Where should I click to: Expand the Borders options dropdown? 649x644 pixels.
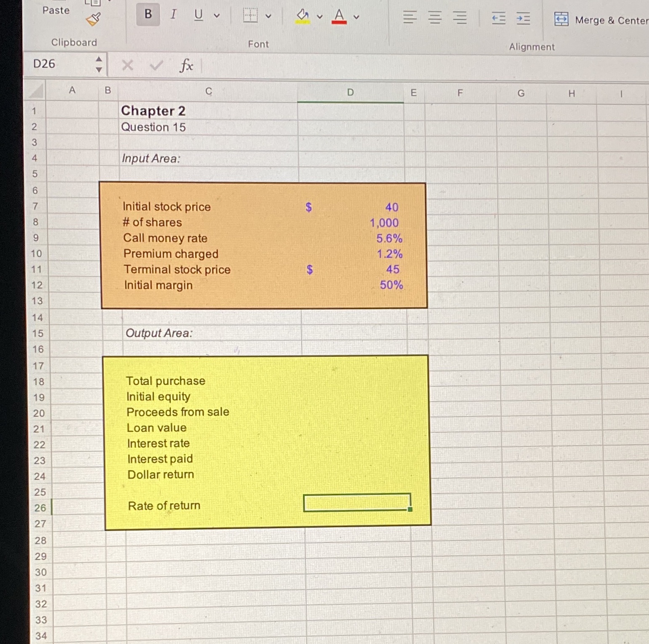point(268,16)
